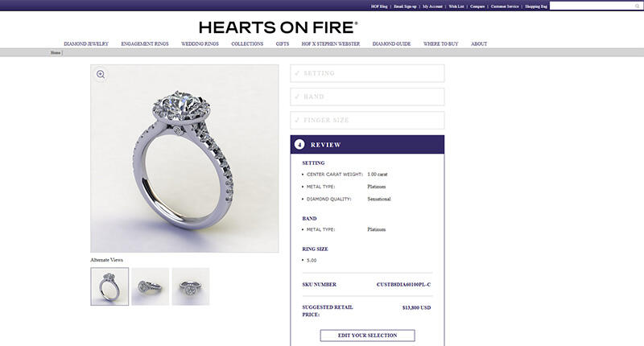Select the first alternate view thumbnail
Image resolution: width=644 pixels, height=346 pixels.
(x=109, y=286)
